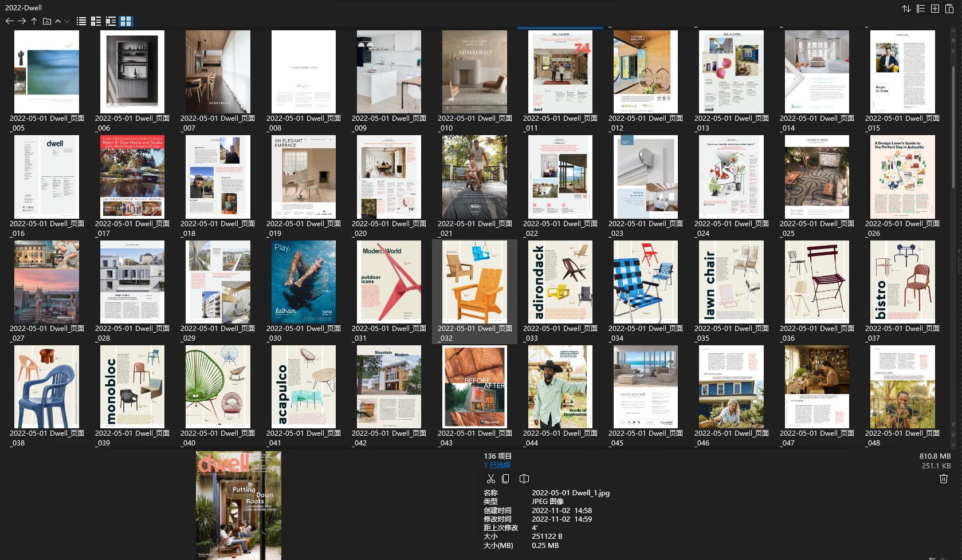
Task: Select thumbnail 2022-05-01 Dwell_页面_027
Action: click(46, 282)
